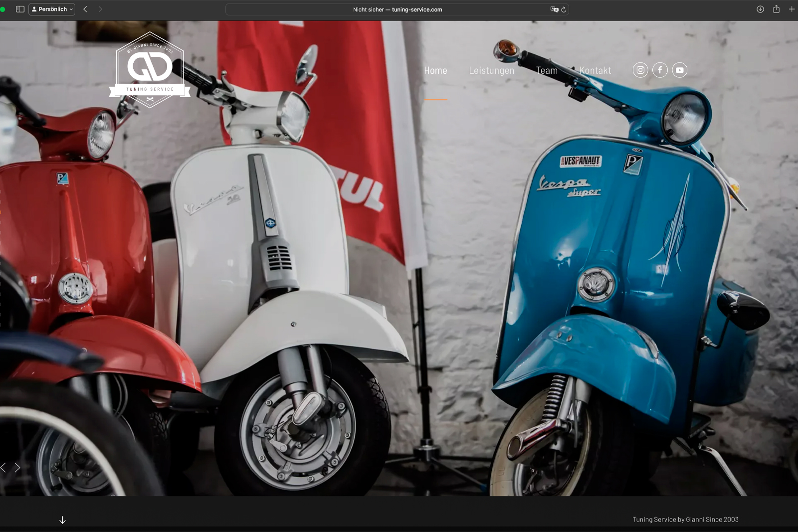Go to next slide with right chevron
This screenshot has width=798, height=532.
click(17, 468)
